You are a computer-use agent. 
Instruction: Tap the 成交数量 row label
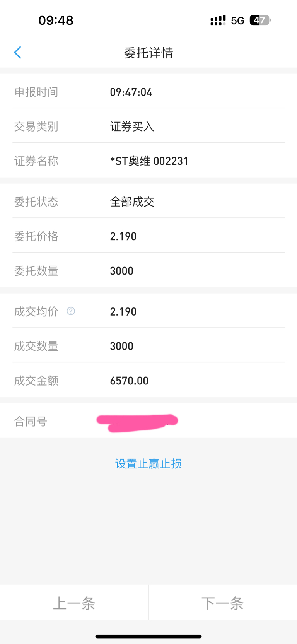pyautogui.click(x=36, y=346)
